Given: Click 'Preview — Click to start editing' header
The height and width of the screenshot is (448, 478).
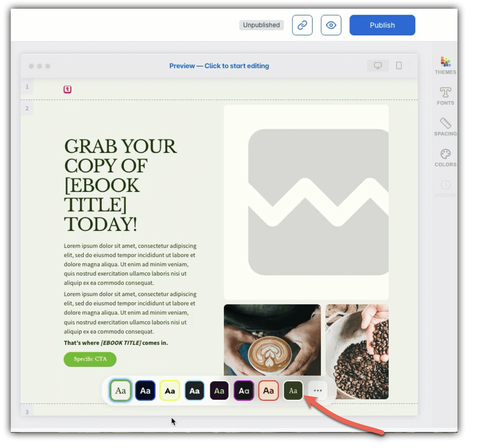Looking at the screenshot, I should (219, 66).
